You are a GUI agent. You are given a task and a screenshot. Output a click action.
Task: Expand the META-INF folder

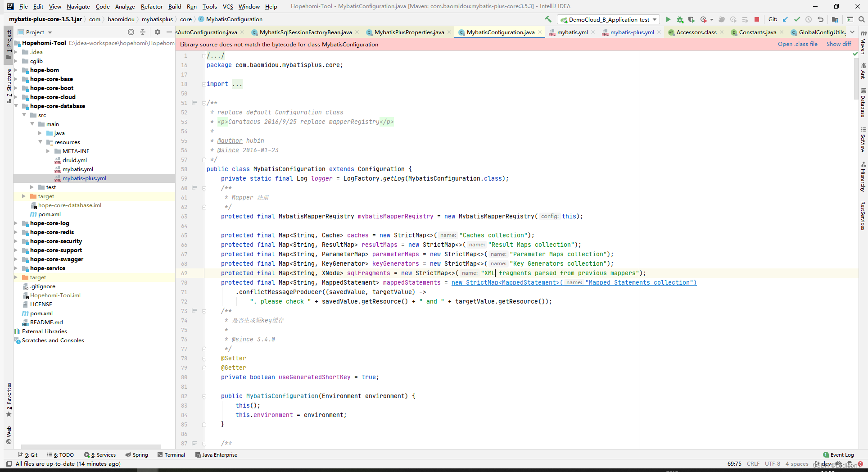tap(49, 151)
